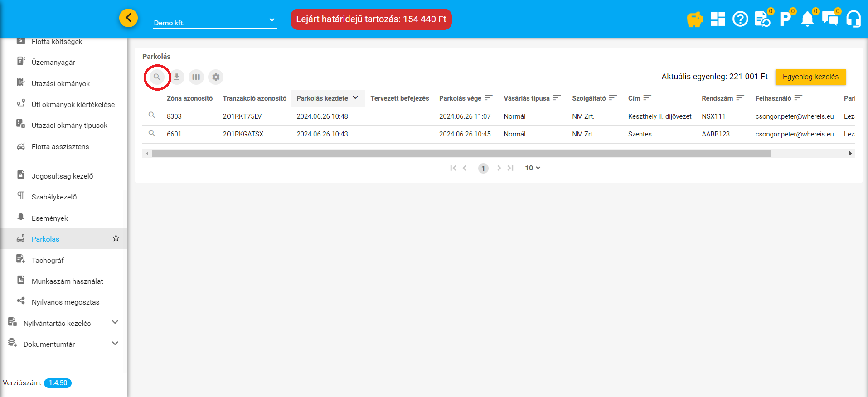Open Tachográf in the sidebar
This screenshot has height=397, width=868.
coord(48,260)
